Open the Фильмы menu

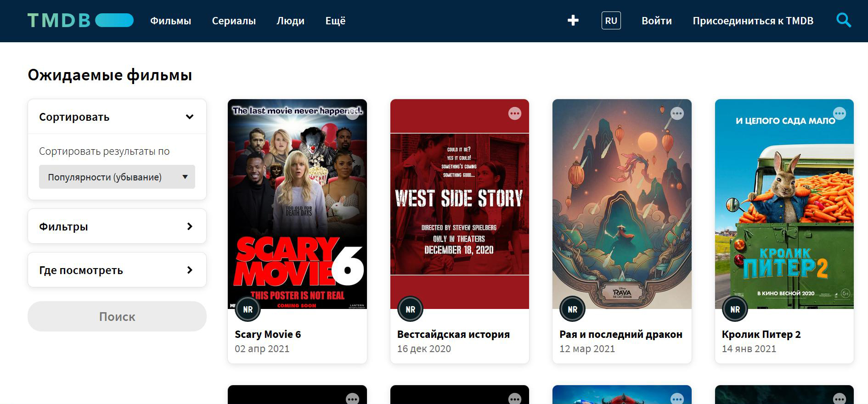tap(170, 21)
